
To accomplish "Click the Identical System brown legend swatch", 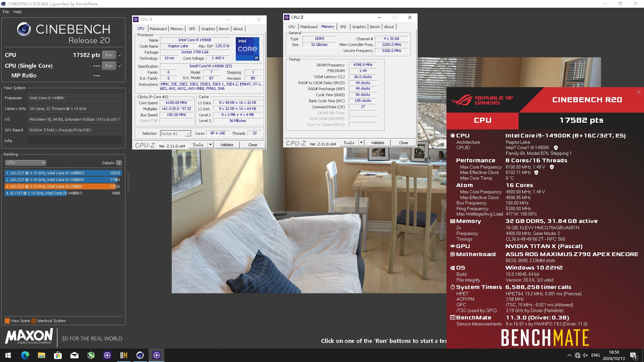I will click(x=34, y=321).
